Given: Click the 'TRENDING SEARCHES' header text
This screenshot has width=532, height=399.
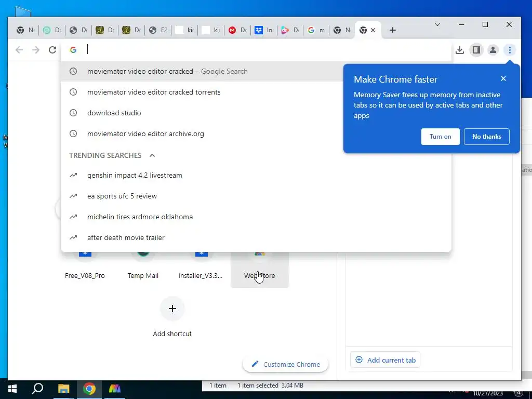Looking at the screenshot, I should click(x=105, y=155).
